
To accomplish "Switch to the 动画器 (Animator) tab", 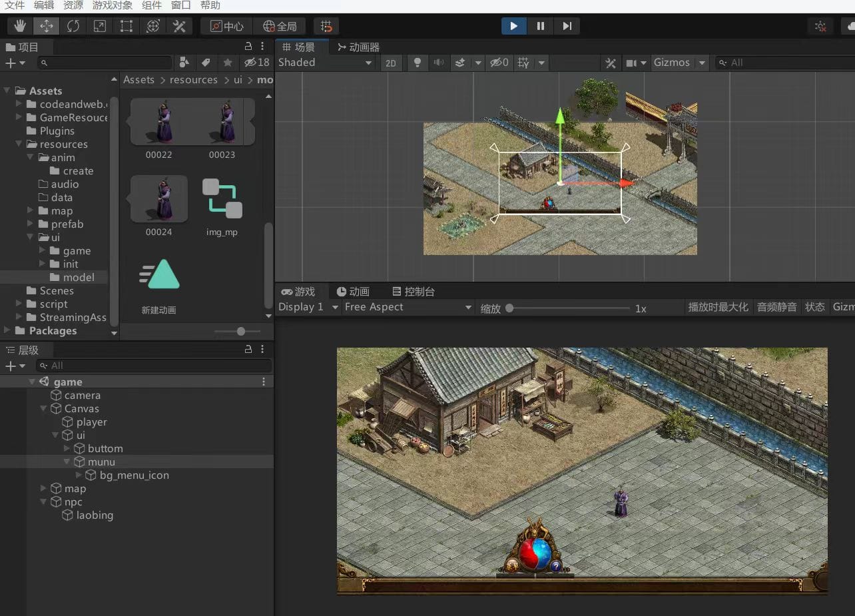I will (x=358, y=47).
